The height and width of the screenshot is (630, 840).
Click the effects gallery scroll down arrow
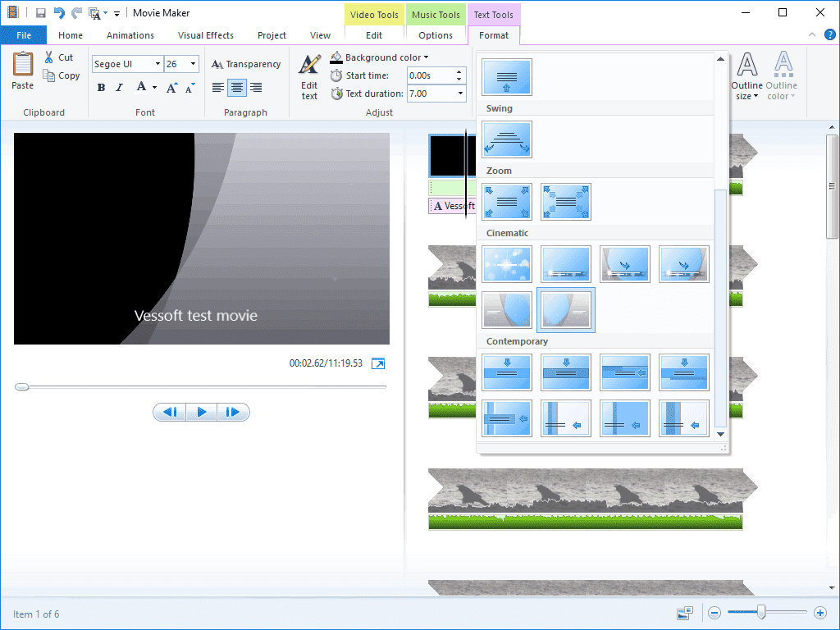(720, 434)
